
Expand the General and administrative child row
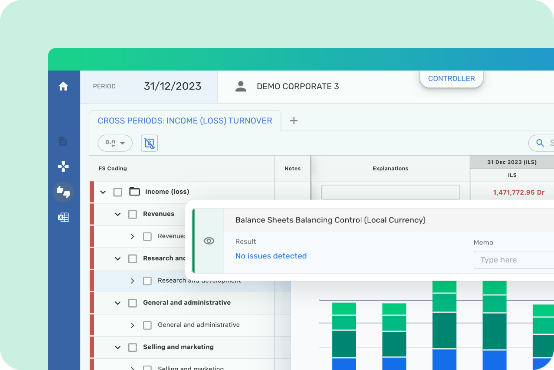coord(132,325)
